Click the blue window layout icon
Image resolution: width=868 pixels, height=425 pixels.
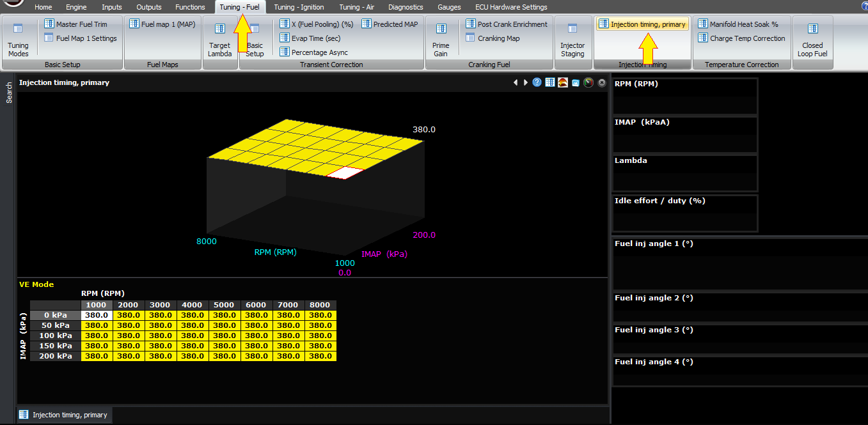[x=576, y=83]
